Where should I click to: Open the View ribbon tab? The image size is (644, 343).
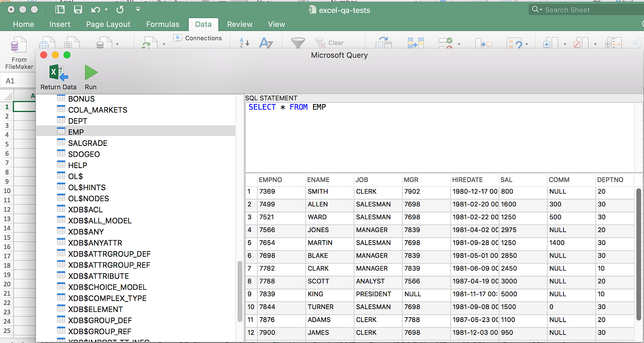click(x=277, y=24)
